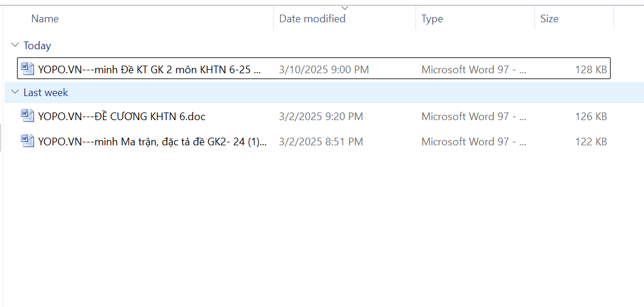Select file name YOPO.VN---minh Ma trận, đặc tả đề
This screenshot has width=644, height=307.
coord(152,142)
